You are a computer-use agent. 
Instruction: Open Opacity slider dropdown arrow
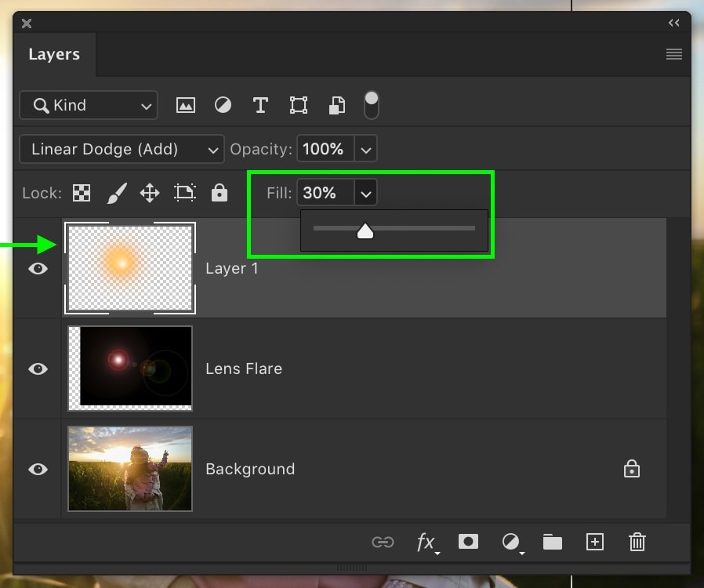[365, 149]
